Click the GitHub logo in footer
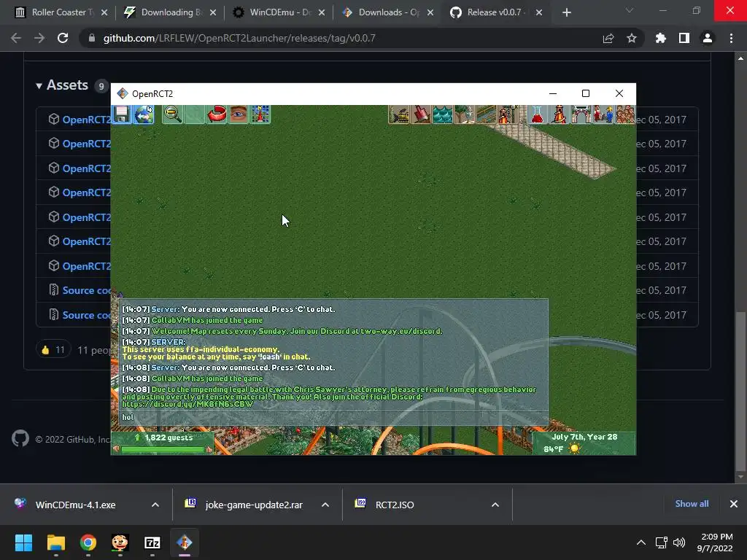 [x=20, y=438]
